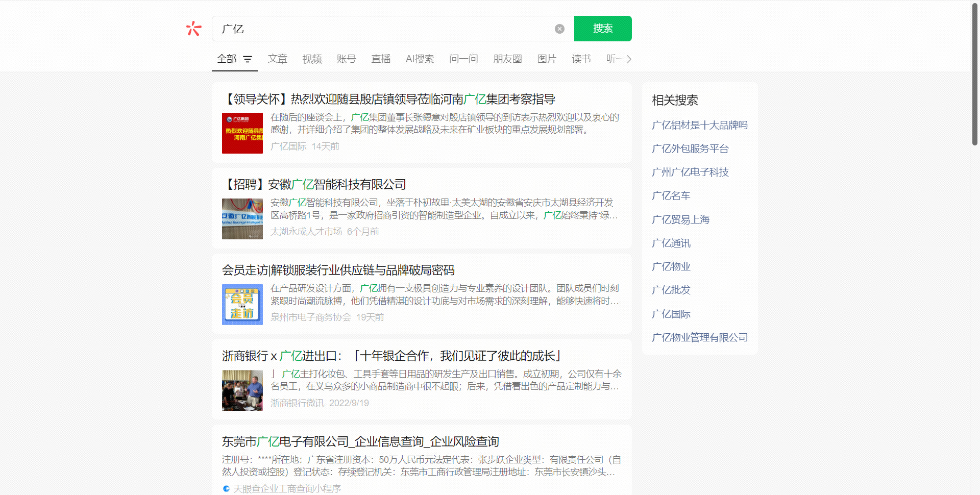The image size is (980, 495).
Task: Click the 6个月前 timestamp
Action: tap(363, 232)
